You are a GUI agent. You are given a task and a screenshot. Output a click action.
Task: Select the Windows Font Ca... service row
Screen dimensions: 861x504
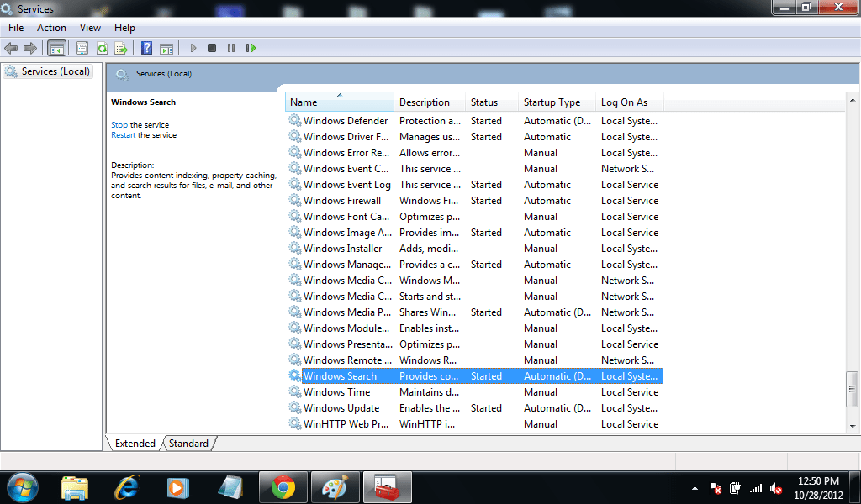click(x=474, y=216)
